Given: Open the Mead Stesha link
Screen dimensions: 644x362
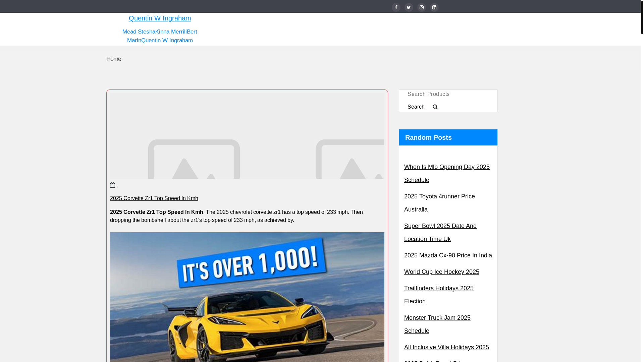Looking at the screenshot, I should click(x=139, y=32).
